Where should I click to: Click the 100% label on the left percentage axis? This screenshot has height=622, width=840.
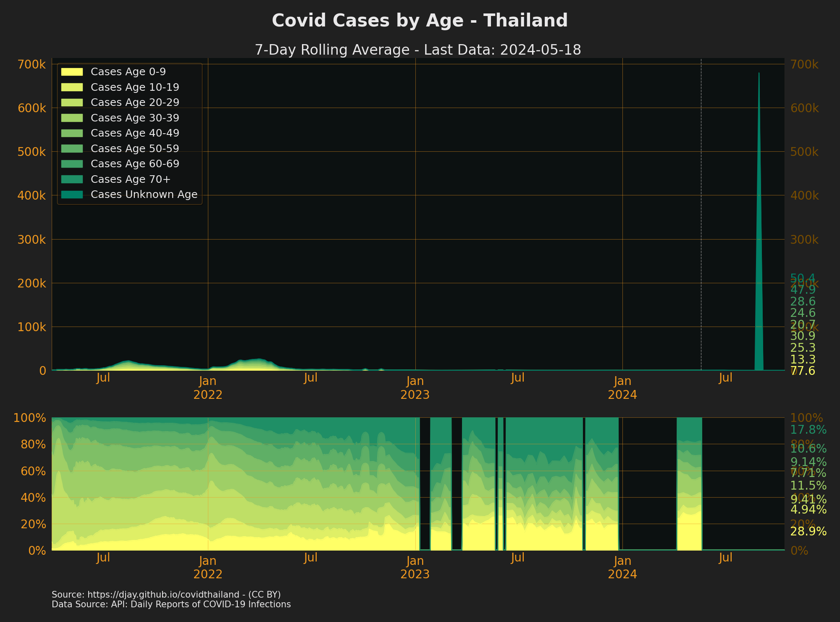tap(29, 418)
